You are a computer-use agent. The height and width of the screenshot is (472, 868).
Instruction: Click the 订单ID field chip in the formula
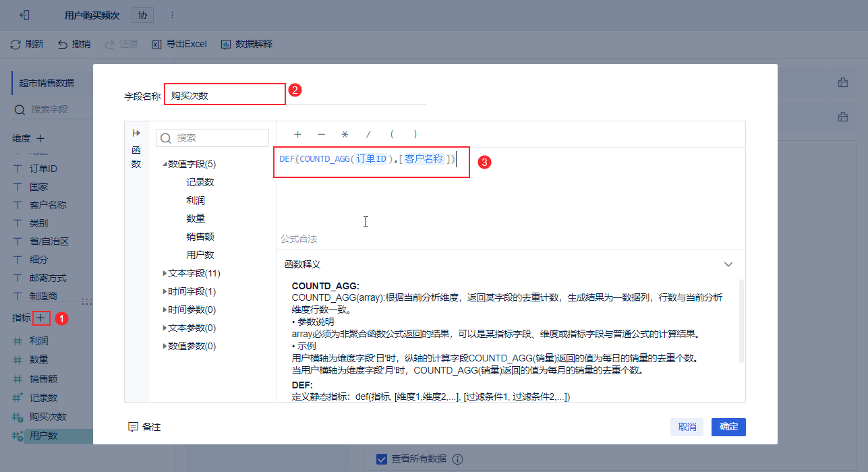pos(371,159)
